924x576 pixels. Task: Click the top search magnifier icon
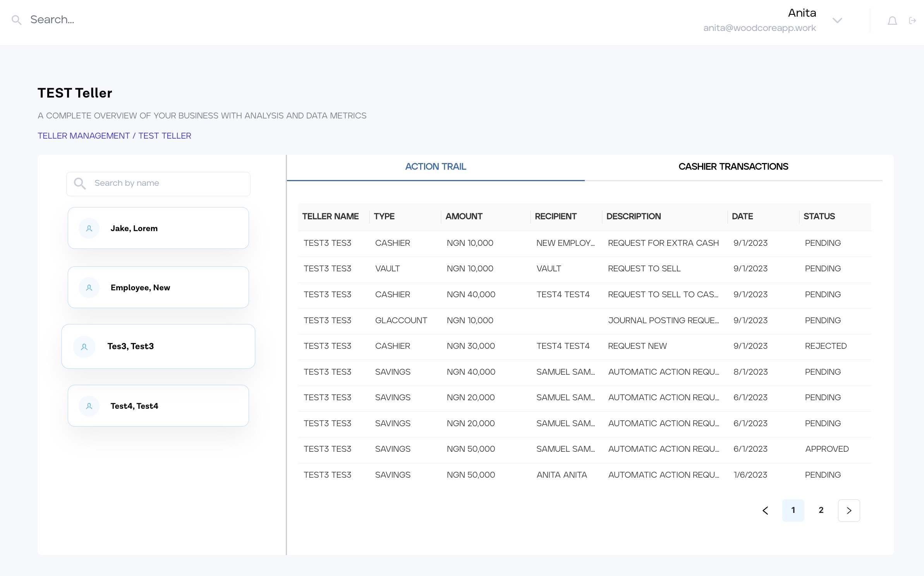click(16, 20)
